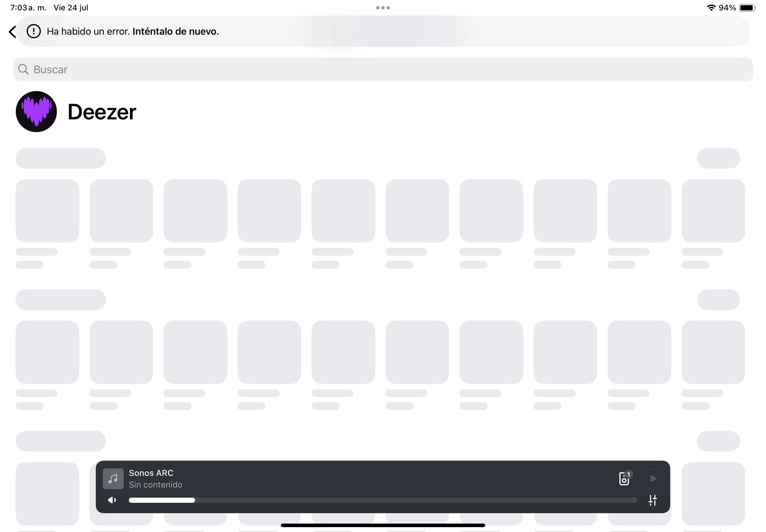Screen dimensions: 766x532
Task: Tap the search magnifying glass icon
Action: click(23, 69)
